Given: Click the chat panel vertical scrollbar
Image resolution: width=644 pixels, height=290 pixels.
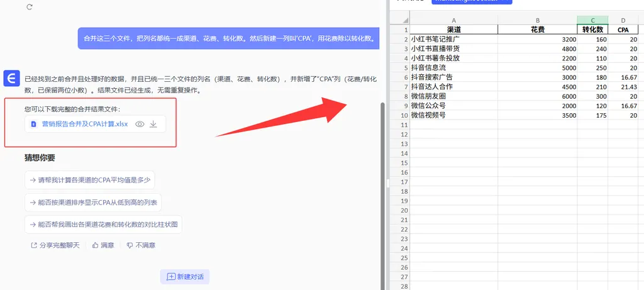Looking at the screenshot, I should [381, 189].
